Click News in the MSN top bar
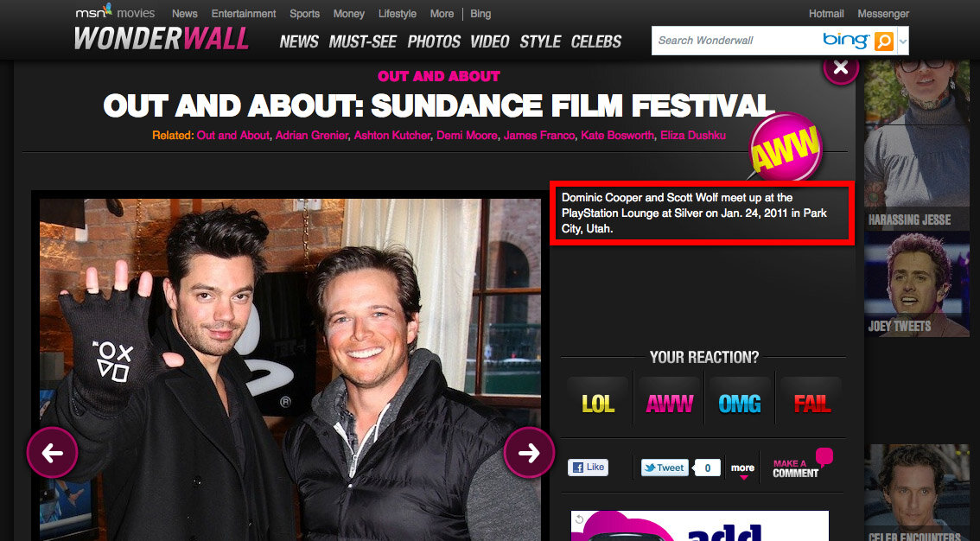Image resolution: width=980 pixels, height=541 pixels. point(184,14)
